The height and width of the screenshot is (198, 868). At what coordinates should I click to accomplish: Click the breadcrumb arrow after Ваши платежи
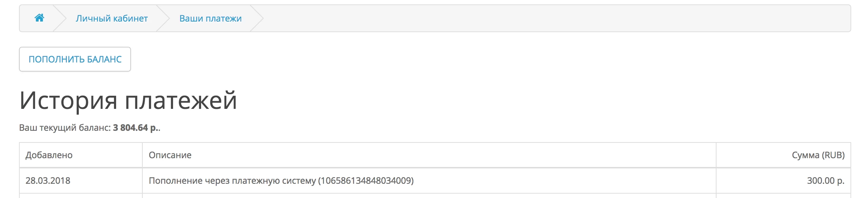coord(257,18)
